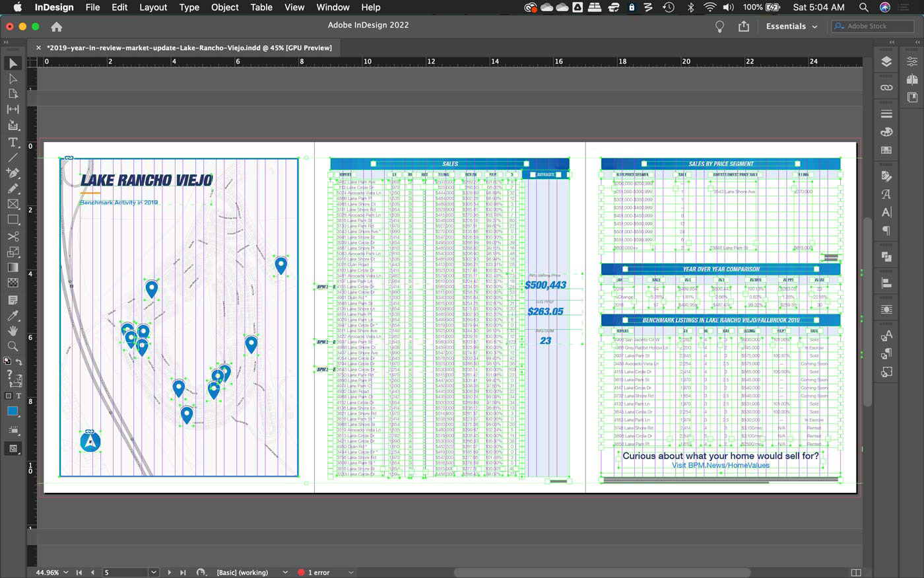Expand the tools panel
The image size is (924, 578).
6,42
